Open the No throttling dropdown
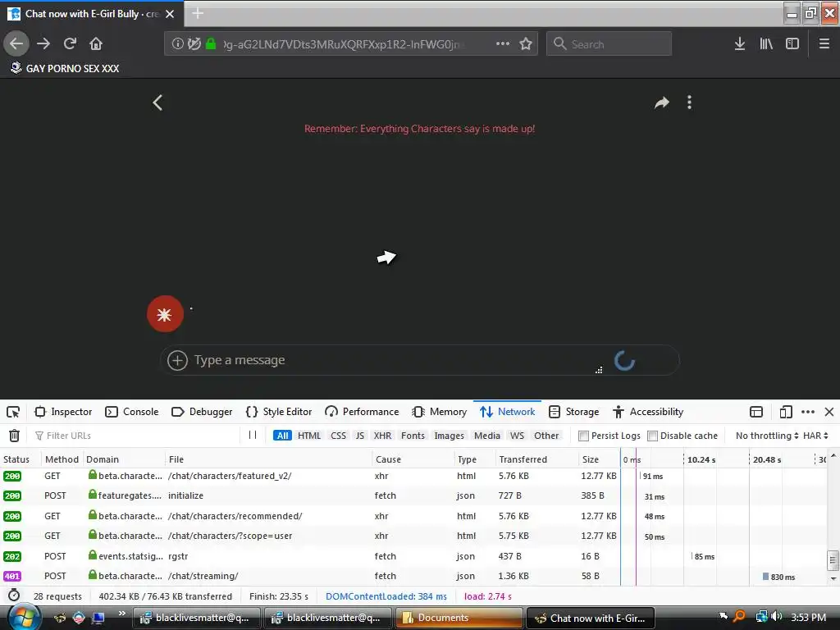 pos(767,436)
